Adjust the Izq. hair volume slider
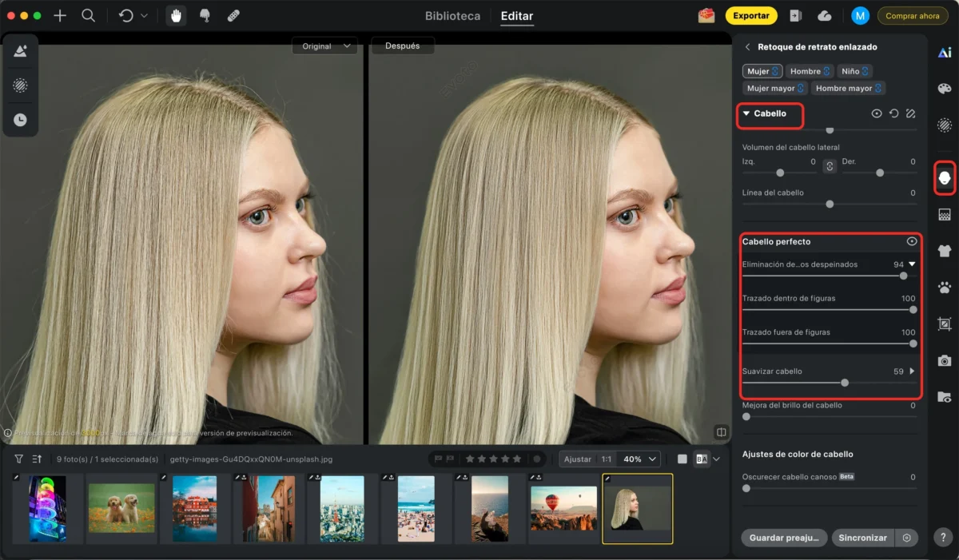The width and height of the screenshot is (959, 560). [x=780, y=173]
